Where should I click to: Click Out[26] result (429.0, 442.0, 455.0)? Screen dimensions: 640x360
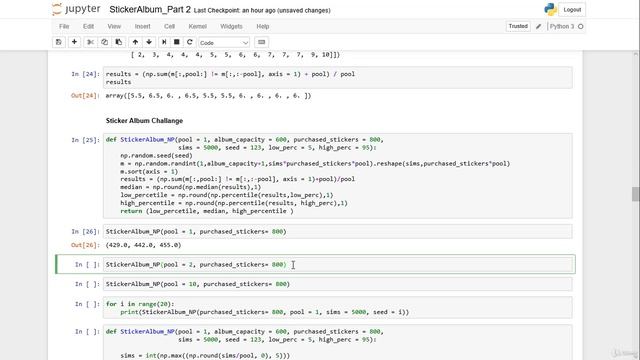pyautogui.click(x=143, y=245)
